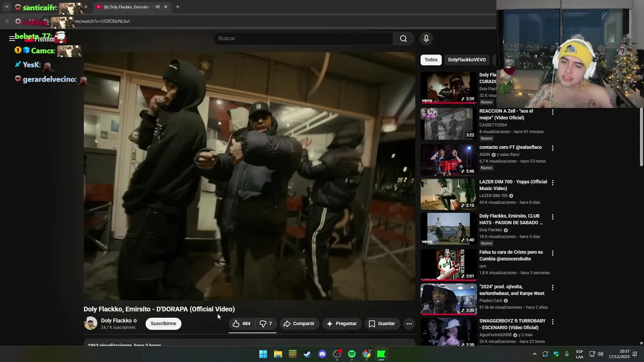
Task: Select the Todos filter chip
Action: coord(431,60)
